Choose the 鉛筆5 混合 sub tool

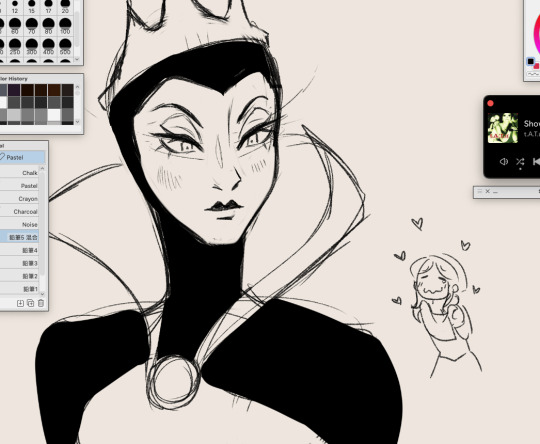pos(20,237)
